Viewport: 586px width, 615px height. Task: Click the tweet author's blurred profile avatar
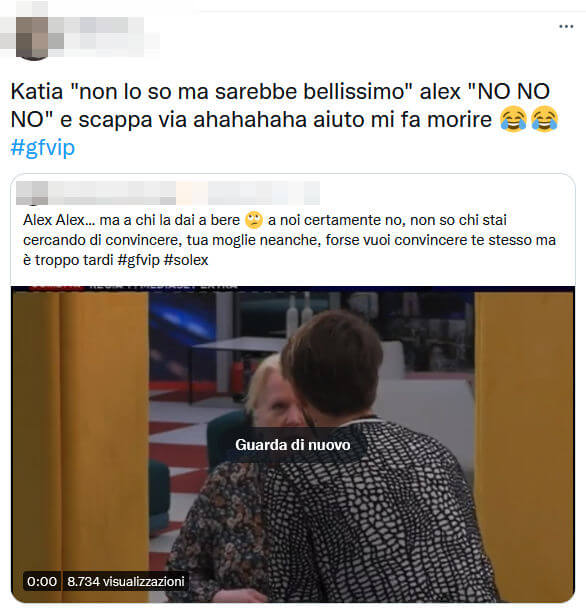[x=33, y=38]
